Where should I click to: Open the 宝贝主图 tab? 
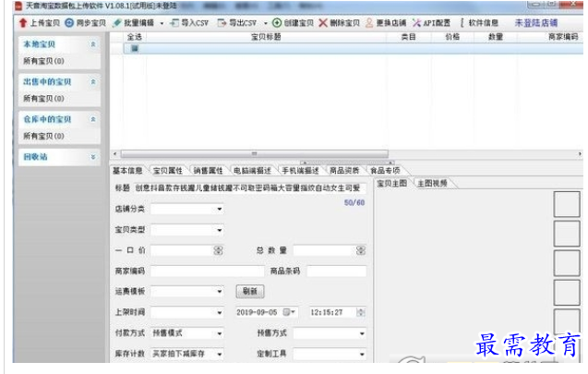point(392,183)
